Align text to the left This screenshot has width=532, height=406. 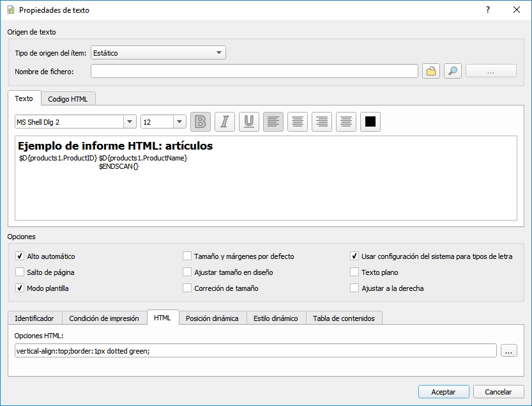[273, 121]
